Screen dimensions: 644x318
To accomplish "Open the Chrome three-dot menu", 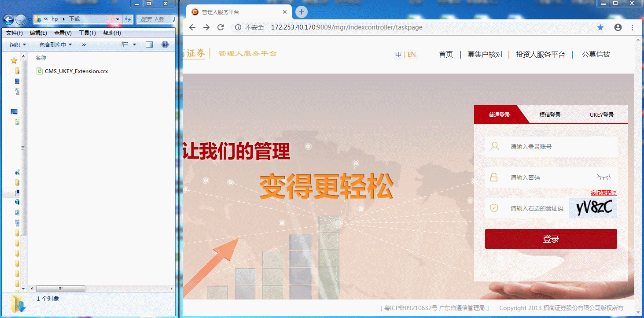I will pyautogui.click(x=633, y=27).
